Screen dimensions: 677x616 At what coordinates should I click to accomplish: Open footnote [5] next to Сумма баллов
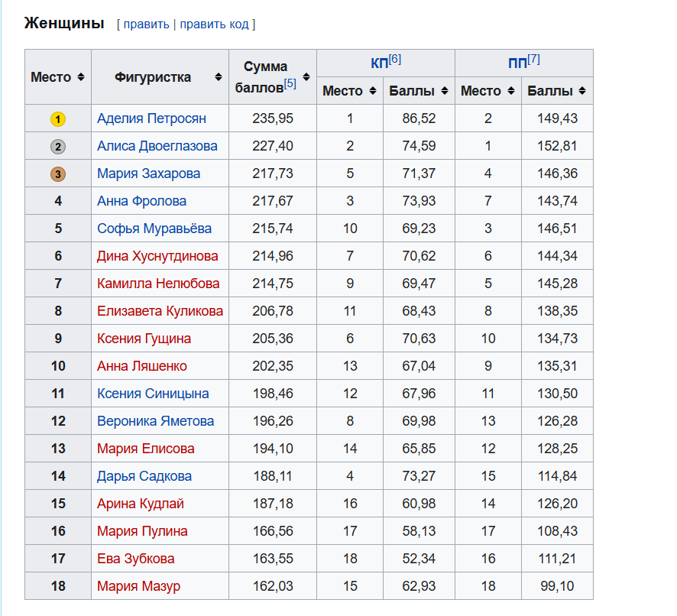click(x=290, y=83)
